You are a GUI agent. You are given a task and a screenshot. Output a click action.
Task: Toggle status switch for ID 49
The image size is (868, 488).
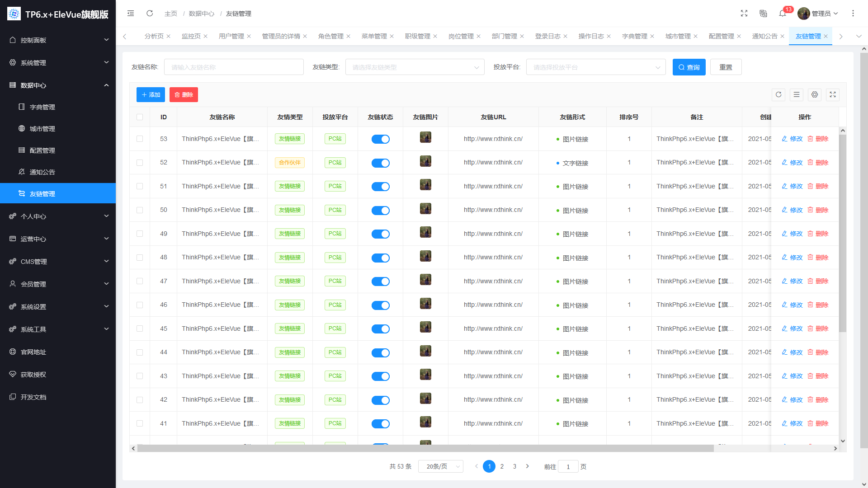(381, 234)
